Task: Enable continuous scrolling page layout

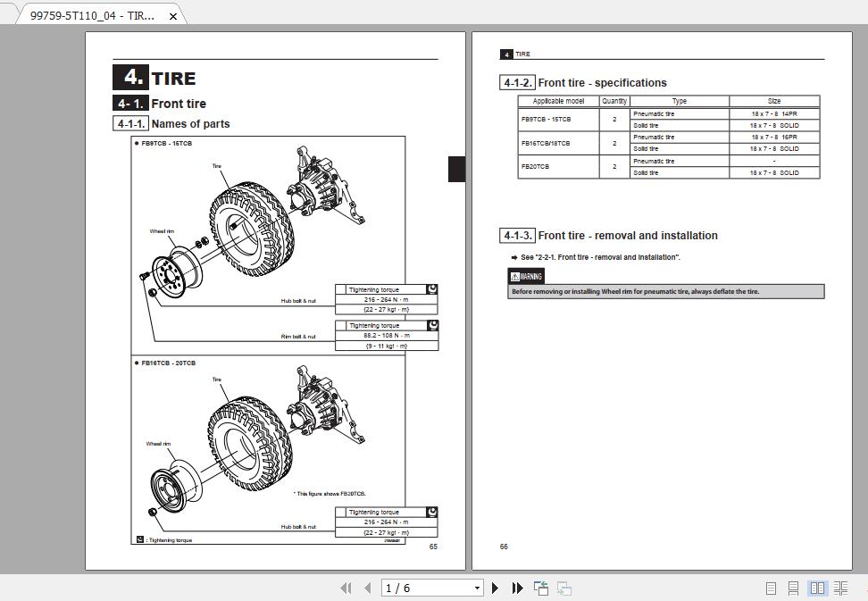Action: pos(794,588)
